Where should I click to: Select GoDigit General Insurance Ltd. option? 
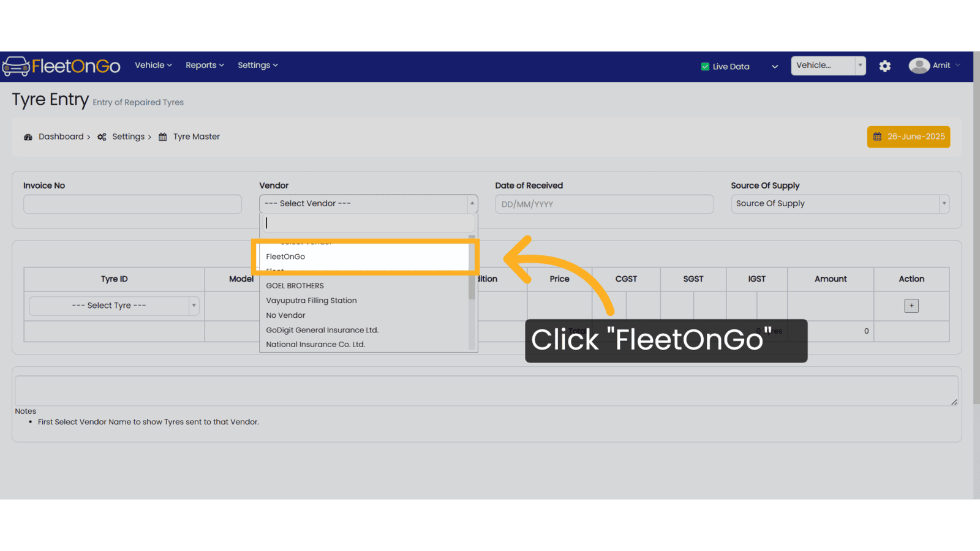click(x=364, y=330)
